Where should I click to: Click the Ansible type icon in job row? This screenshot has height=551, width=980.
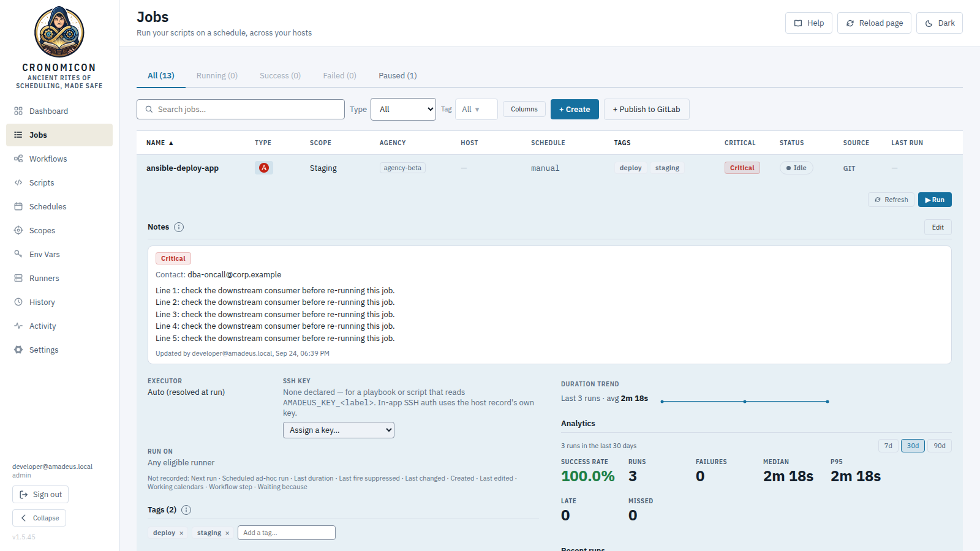click(x=264, y=168)
